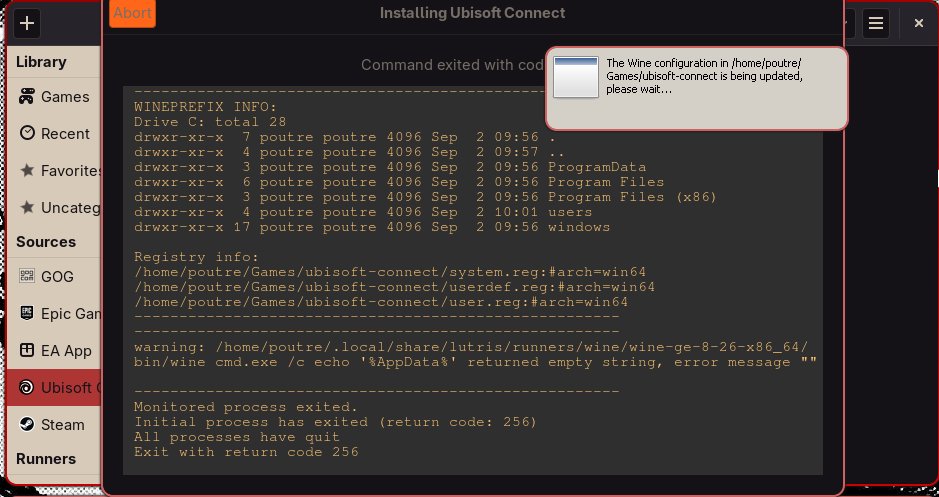Expand the Runners section header
The image size is (939, 497).
[x=46, y=458]
